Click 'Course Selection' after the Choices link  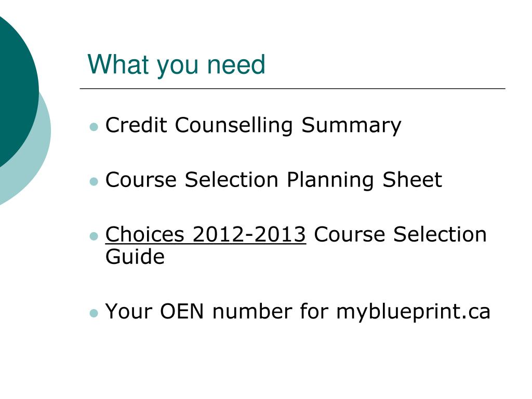(401, 234)
